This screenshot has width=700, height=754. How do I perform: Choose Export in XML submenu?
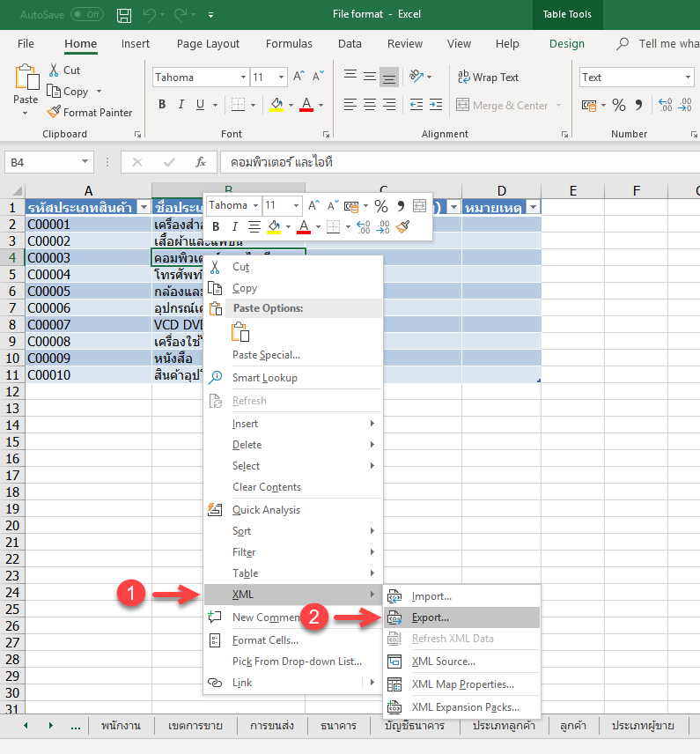pyautogui.click(x=462, y=617)
